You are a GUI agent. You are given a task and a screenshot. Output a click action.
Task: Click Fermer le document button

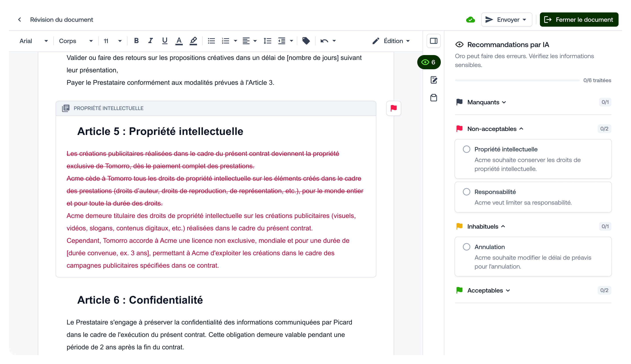click(579, 20)
